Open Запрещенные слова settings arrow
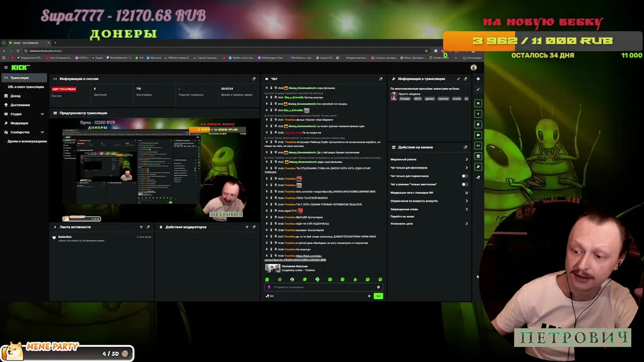 point(466,209)
